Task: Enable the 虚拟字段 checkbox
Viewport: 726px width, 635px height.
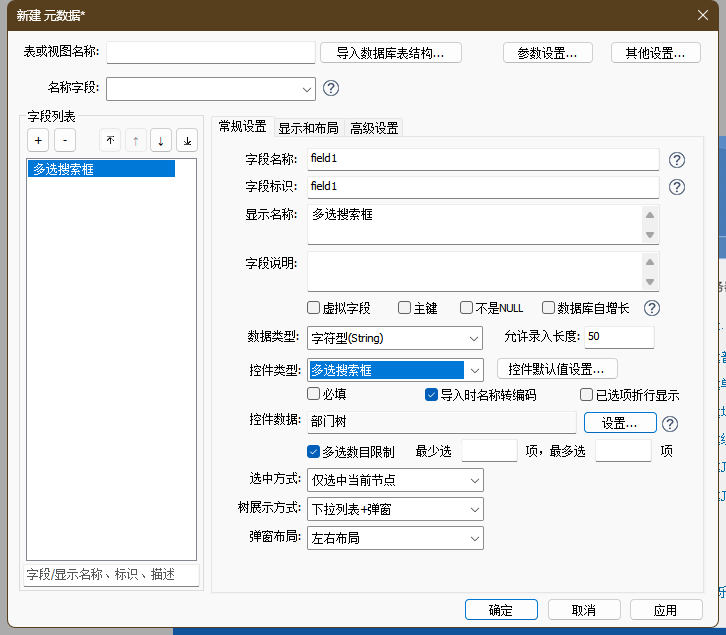Action: click(314, 308)
